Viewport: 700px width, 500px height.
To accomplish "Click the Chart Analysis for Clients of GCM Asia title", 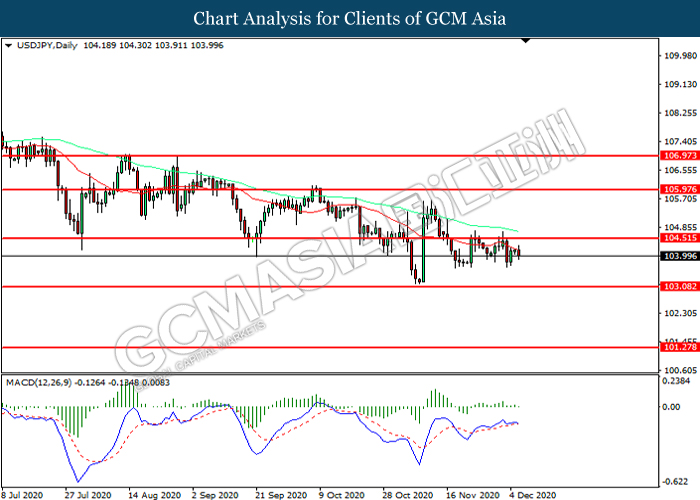I will pyautogui.click(x=350, y=19).
